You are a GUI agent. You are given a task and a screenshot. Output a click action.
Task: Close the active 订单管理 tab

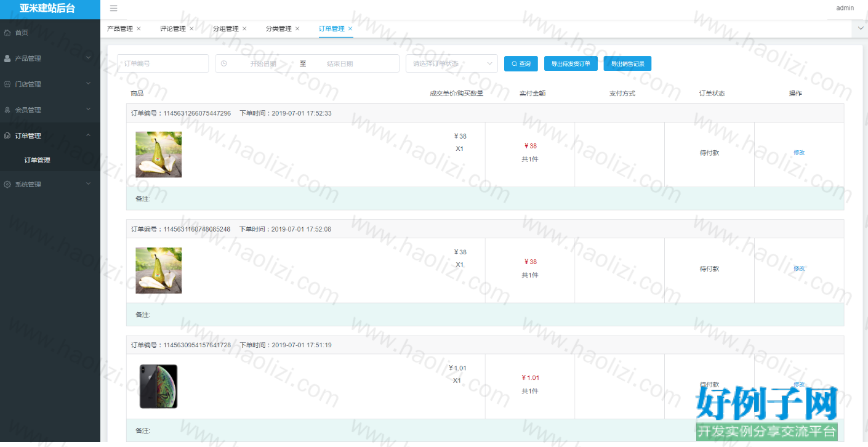350,29
